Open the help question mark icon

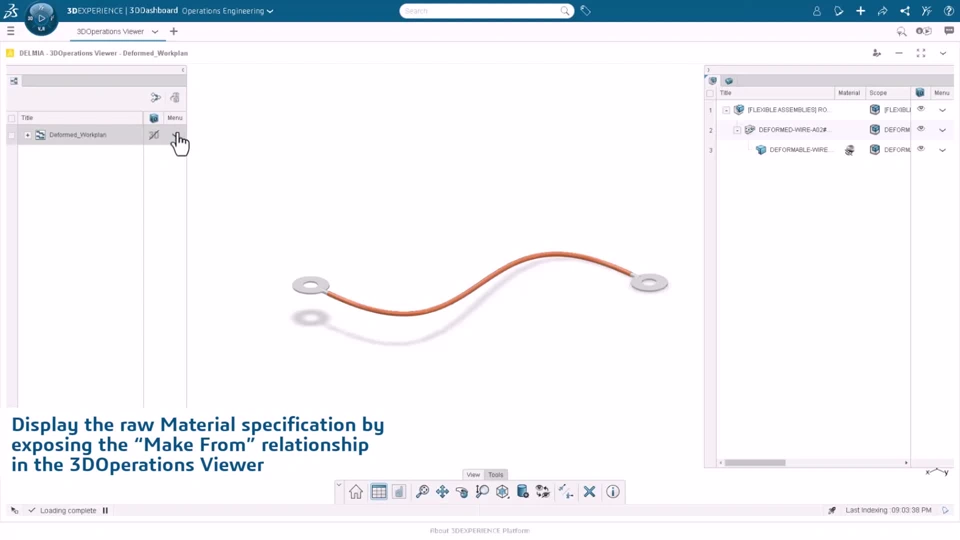coord(948,11)
